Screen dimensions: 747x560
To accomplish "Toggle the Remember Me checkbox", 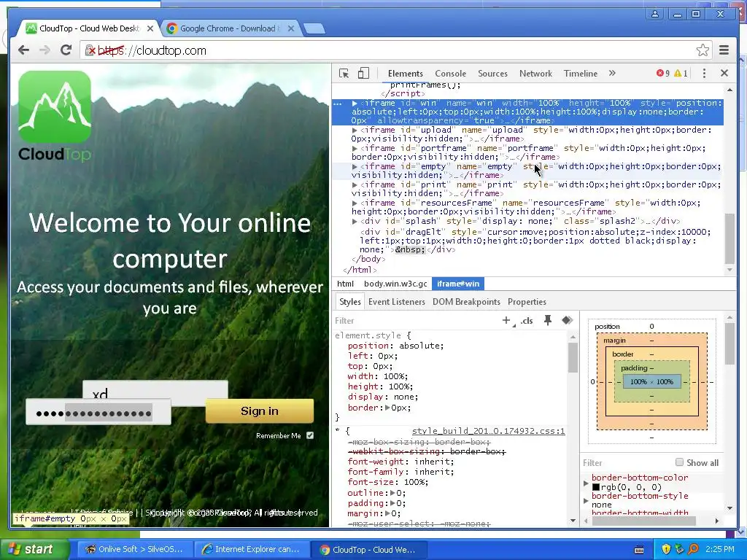I will click(310, 435).
